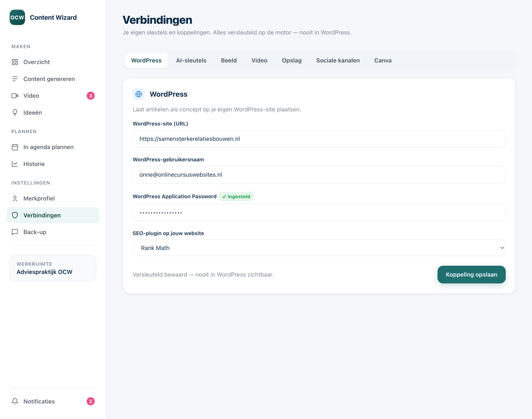
Task: Switch to the WordPress tab
Action: pos(146,60)
